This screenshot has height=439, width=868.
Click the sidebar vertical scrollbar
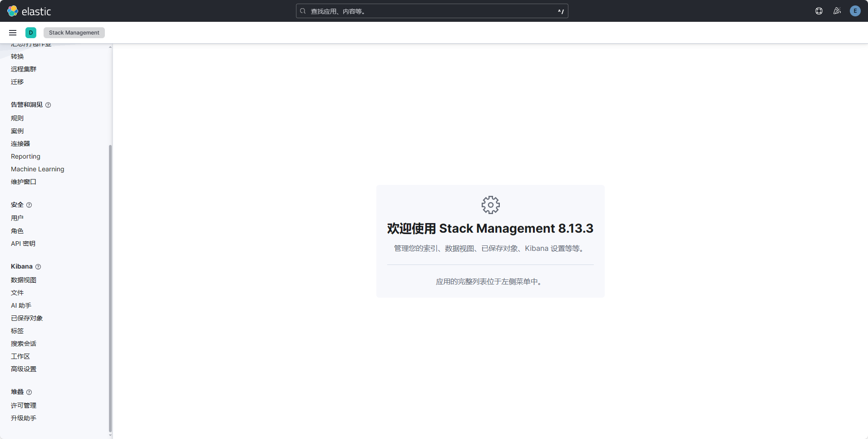(110, 286)
